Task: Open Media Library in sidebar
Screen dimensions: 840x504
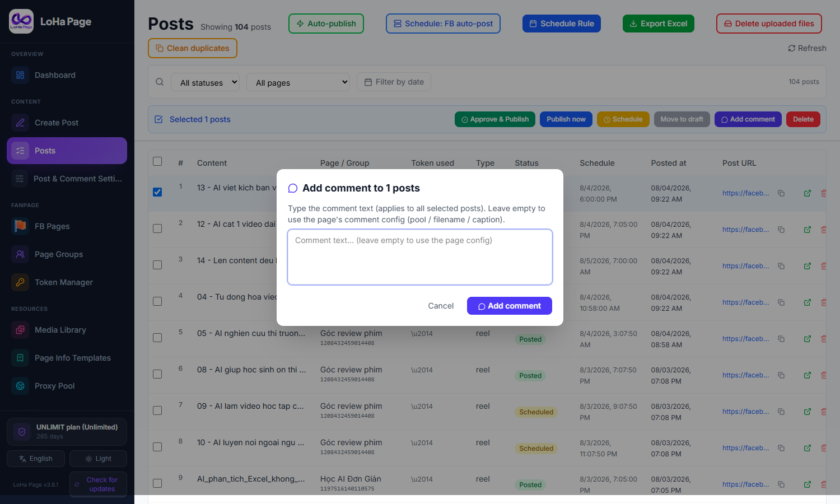Action: 67,330
